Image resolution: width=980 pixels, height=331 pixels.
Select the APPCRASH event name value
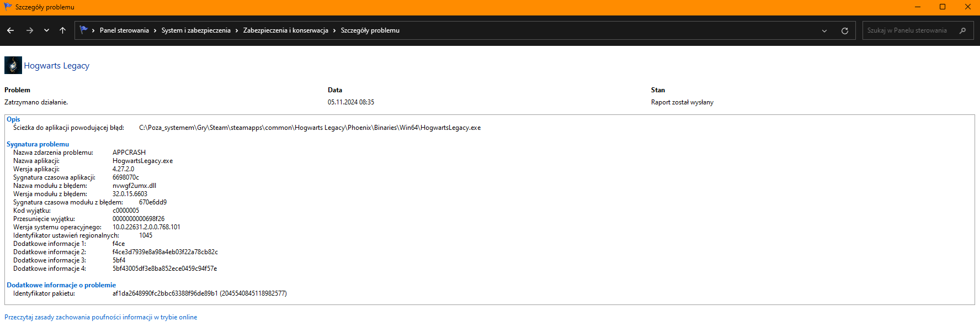(129, 153)
